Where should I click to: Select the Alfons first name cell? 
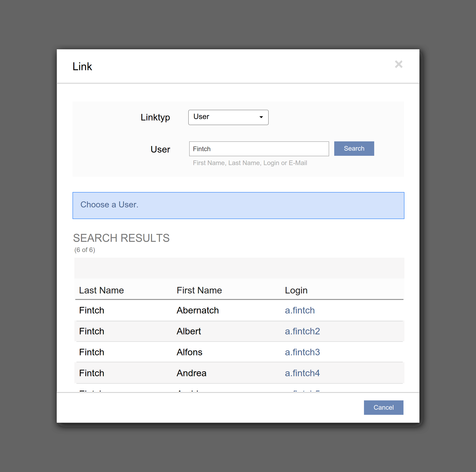[189, 352]
